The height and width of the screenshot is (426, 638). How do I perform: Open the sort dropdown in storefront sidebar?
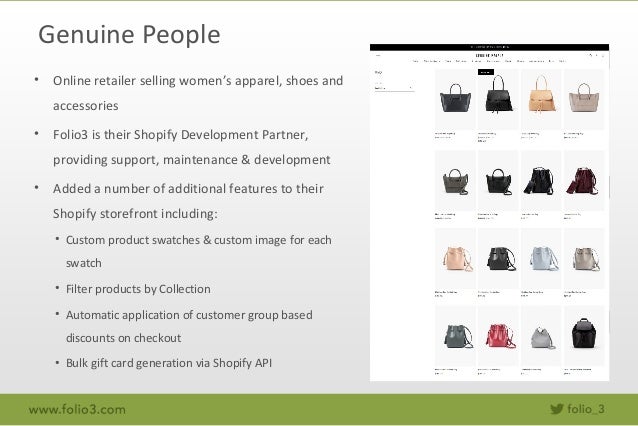click(394, 88)
